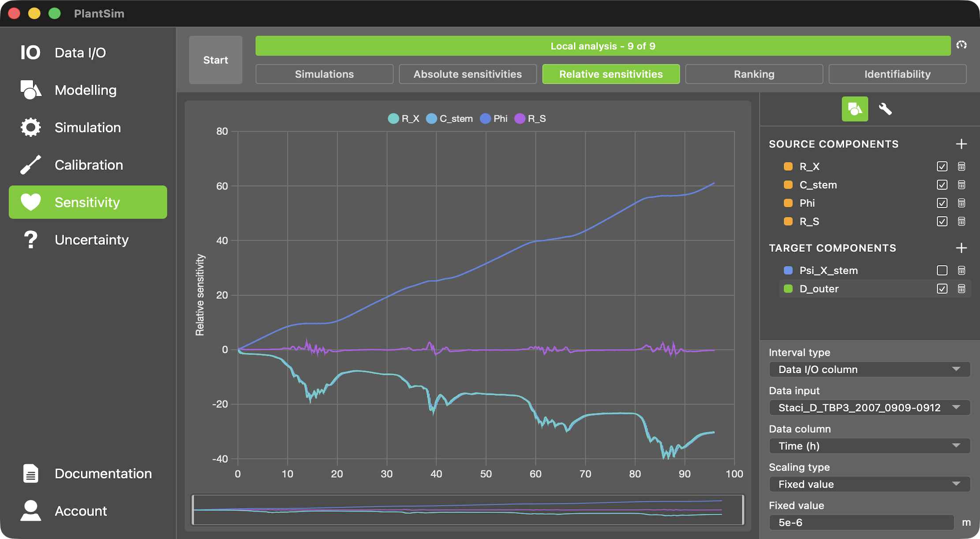The image size is (980, 539).
Task: Click the gauge icon beside progress bar
Action: click(x=961, y=45)
